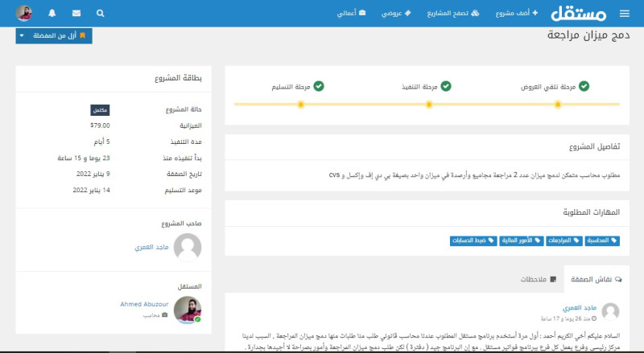The width and height of the screenshot is (644, 353).
Task: Click the مرحلة التسليم check icon
Action: click(x=318, y=86)
